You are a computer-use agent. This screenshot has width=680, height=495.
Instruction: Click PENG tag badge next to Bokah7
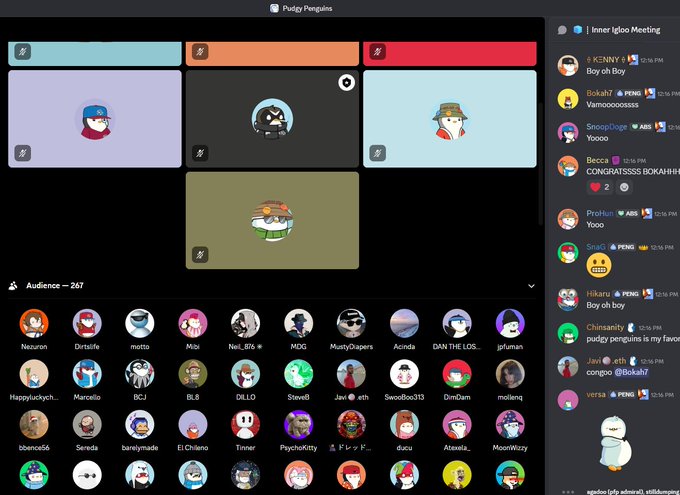[x=629, y=93]
